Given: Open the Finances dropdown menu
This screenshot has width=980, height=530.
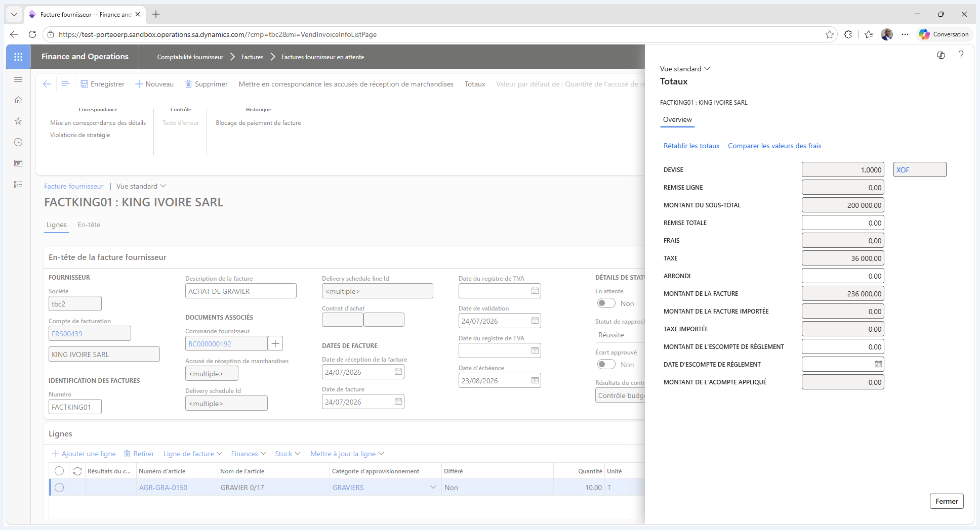Looking at the screenshot, I should (249, 454).
